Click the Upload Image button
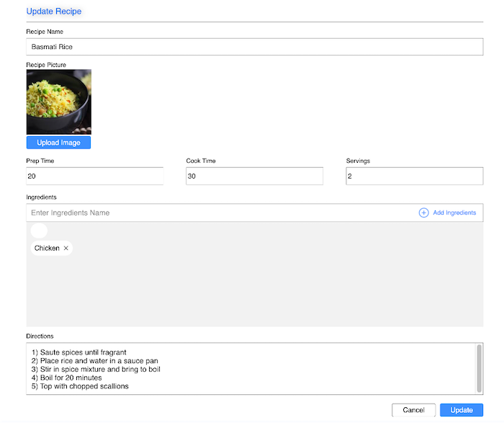Screen dimensions: 504x423 click(x=58, y=143)
